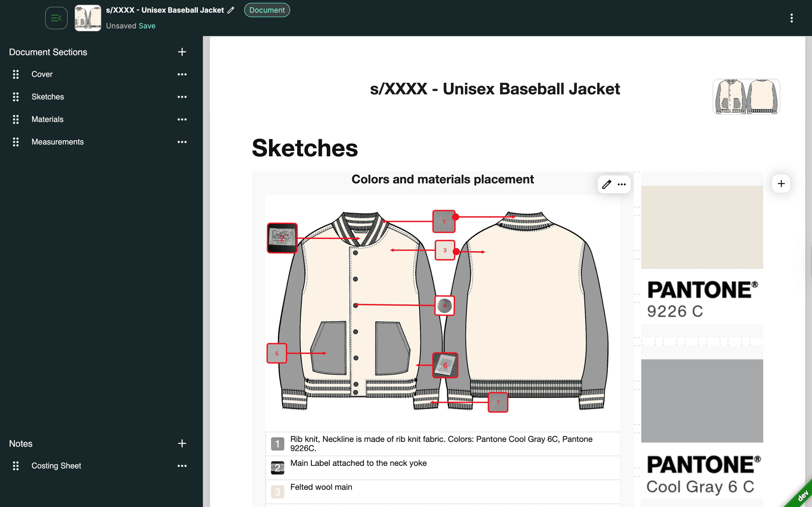Open the Costing Sheet options menu
Image resolution: width=812 pixels, height=507 pixels.
182,466
